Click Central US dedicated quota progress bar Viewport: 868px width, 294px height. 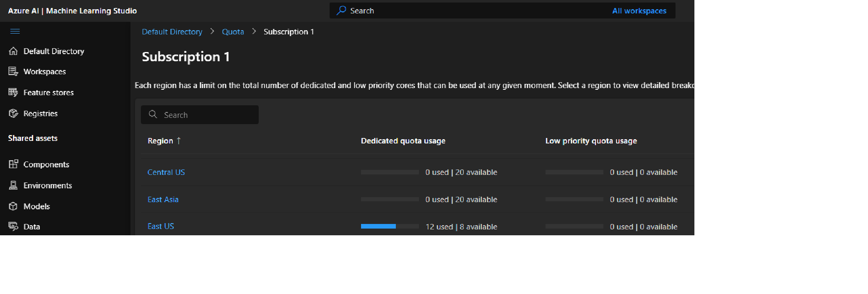[390, 172]
